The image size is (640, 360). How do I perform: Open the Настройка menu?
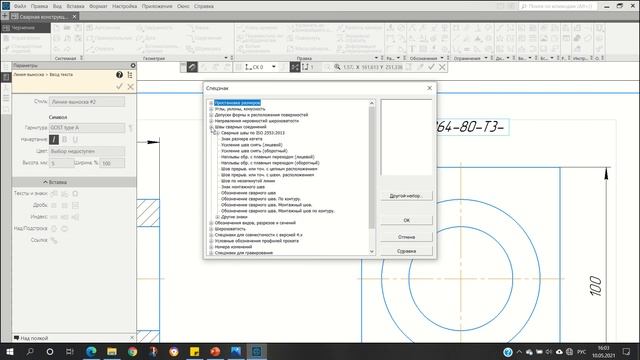click(x=124, y=6)
